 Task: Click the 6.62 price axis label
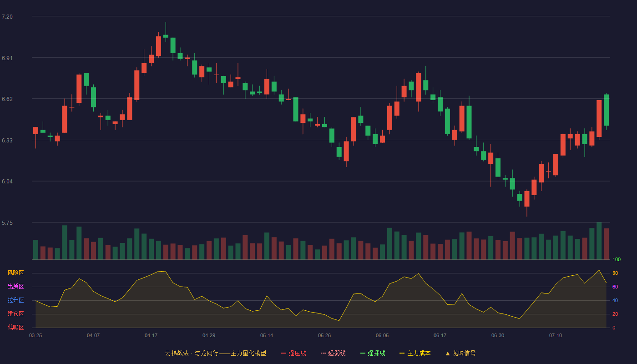pyautogui.click(x=7, y=99)
